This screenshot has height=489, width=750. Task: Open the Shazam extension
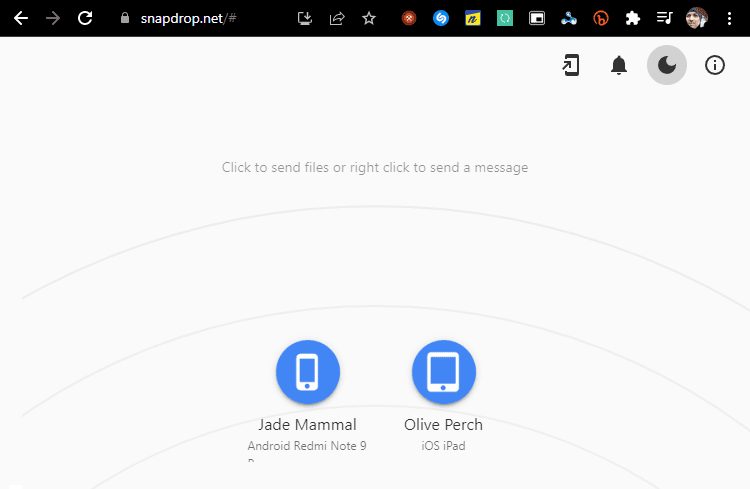click(x=441, y=18)
